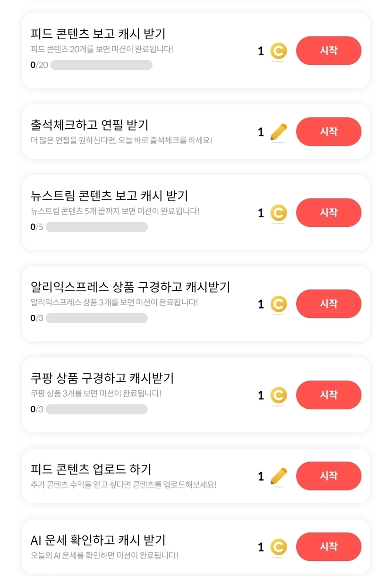Start the 피드 콘텐츠 보고 캐시 받기 mission

tap(328, 51)
